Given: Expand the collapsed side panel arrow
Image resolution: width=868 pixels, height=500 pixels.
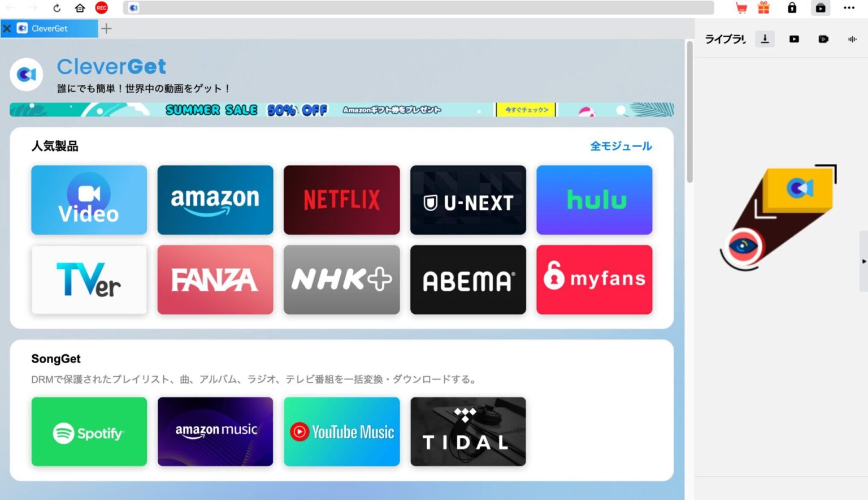Looking at the screenshot, I should [x=863, y=261].
